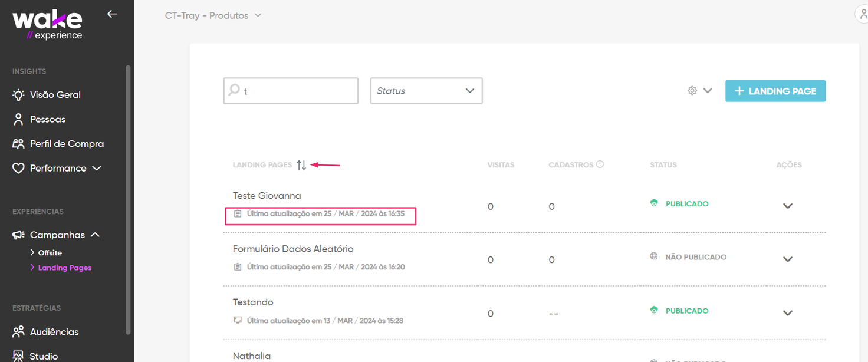Expand the chevron next to the gear
Screen dimensions: 868x362
pyautogui.click(x=708, y=91)
